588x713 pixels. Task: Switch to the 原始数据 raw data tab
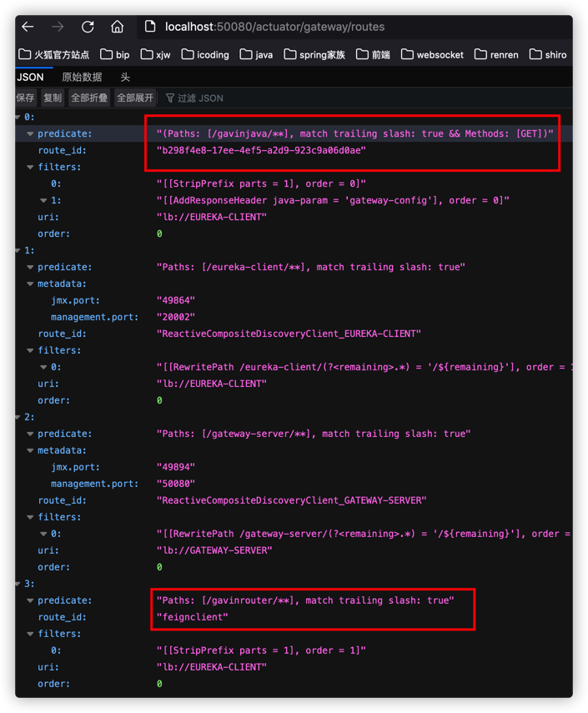[x=82, y=77]
